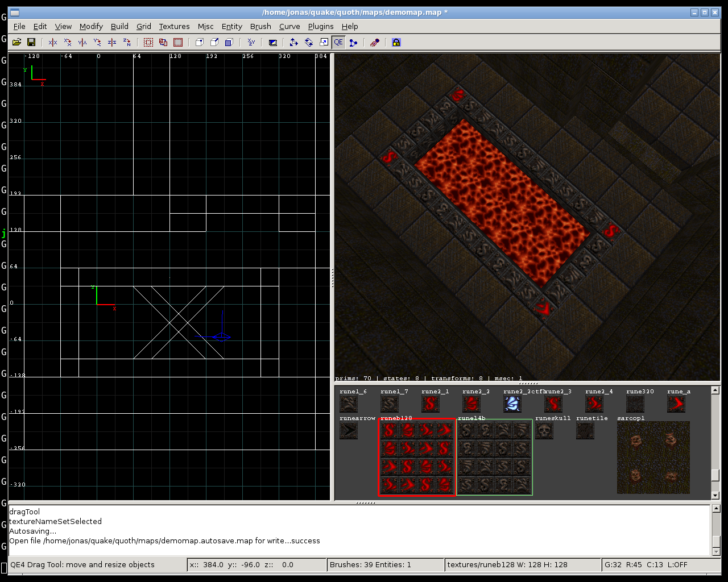Pick the runeskull texture thumbnail

click(544, 431)
